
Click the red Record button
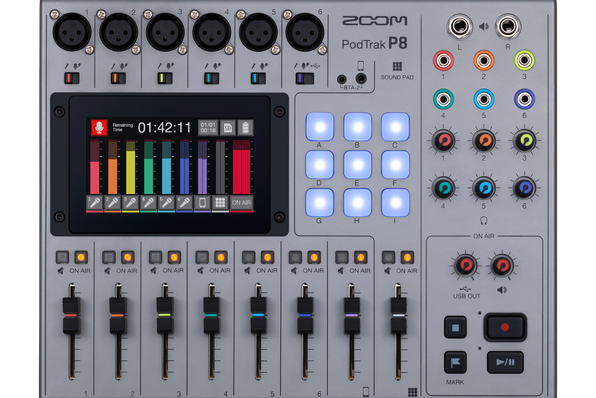point(505,327)
